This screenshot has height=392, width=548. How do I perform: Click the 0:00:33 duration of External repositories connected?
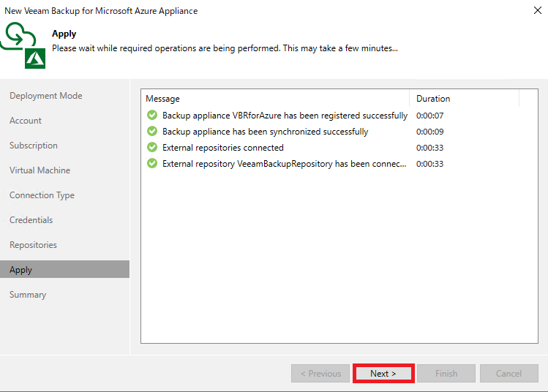point(429,148)
